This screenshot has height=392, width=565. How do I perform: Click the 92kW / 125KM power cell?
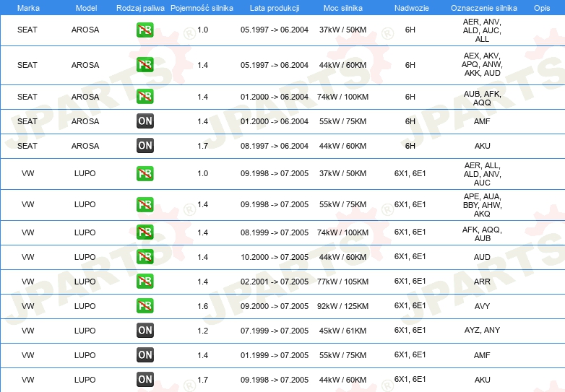pyautogui.click(x=342, y=306)
